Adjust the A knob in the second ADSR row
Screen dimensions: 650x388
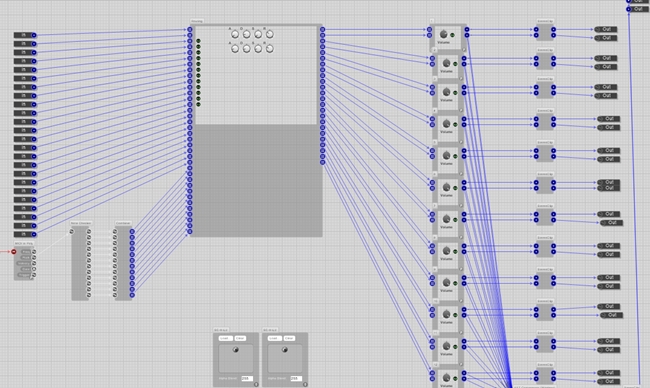(235, 48)
